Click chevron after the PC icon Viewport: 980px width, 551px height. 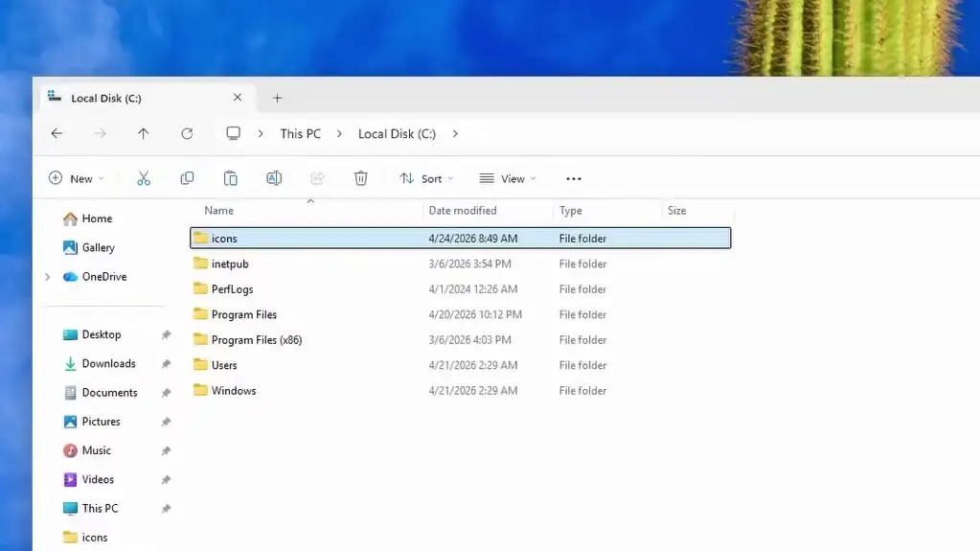(x=261, y=134)
